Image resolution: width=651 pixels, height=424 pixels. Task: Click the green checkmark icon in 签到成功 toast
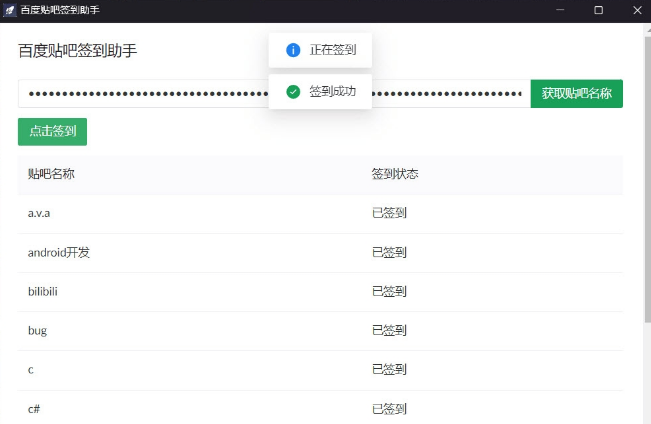pos(293,92)
